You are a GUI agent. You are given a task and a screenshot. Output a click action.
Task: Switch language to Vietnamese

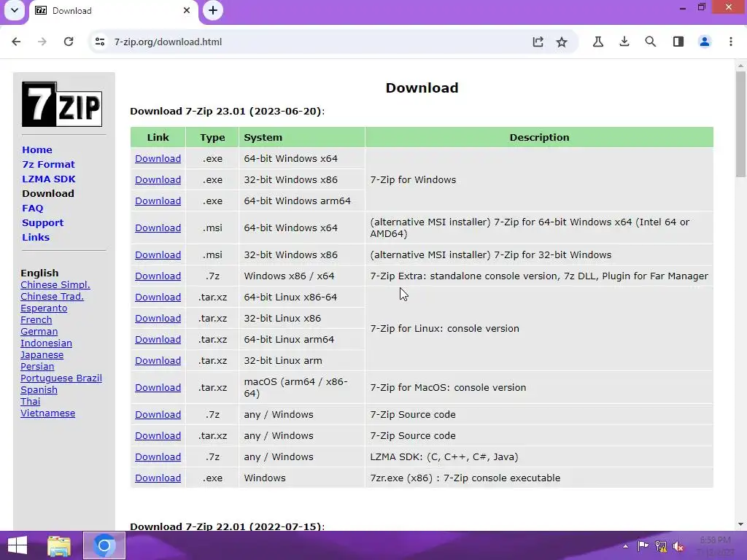tap(47, 413)
